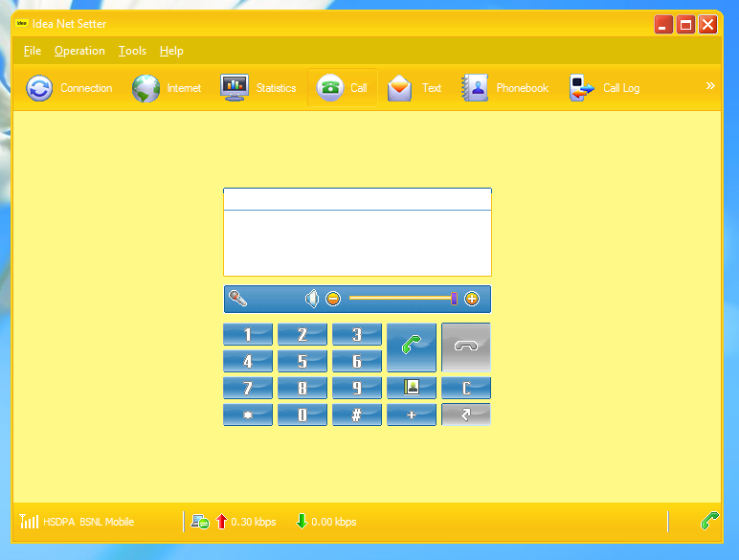Image resolution: width=739 pixels, height=560 pixels.
Task: Dial digit 0 on keypad
Action: tap(302, 414)
